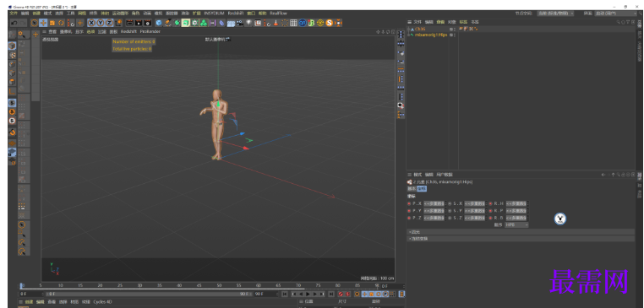Viewport: 644px width, 308px height.
Task: Open the node space dropdown
Action: (556, 14)
